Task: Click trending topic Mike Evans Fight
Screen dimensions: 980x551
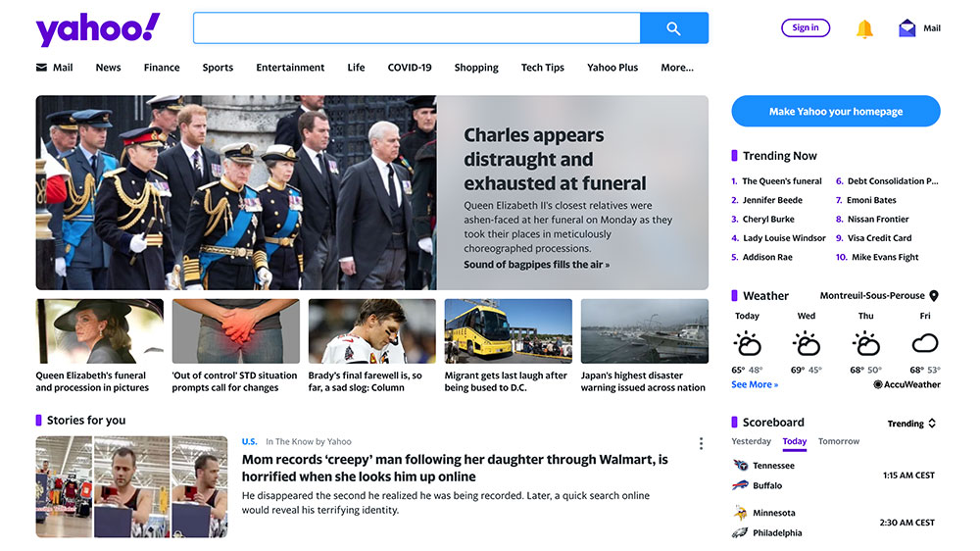Action: (x=885, y=257)
